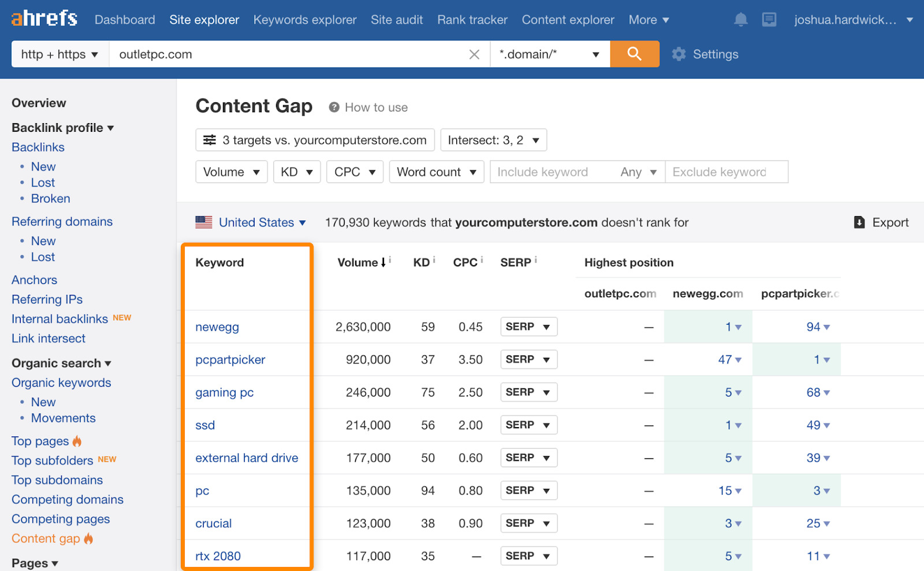Open the KD filter dropdown
The image size is (924, 571).
[297, 172]
